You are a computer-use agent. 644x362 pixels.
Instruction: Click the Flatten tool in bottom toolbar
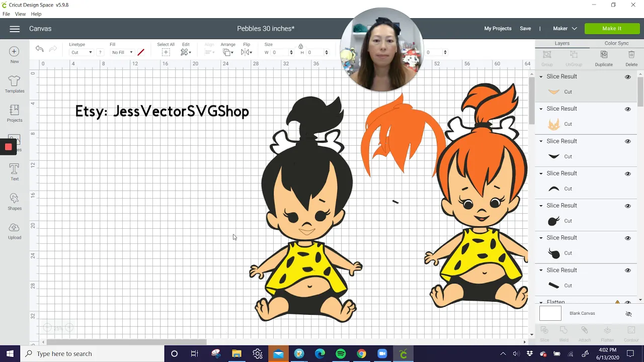tap(607, 333)
